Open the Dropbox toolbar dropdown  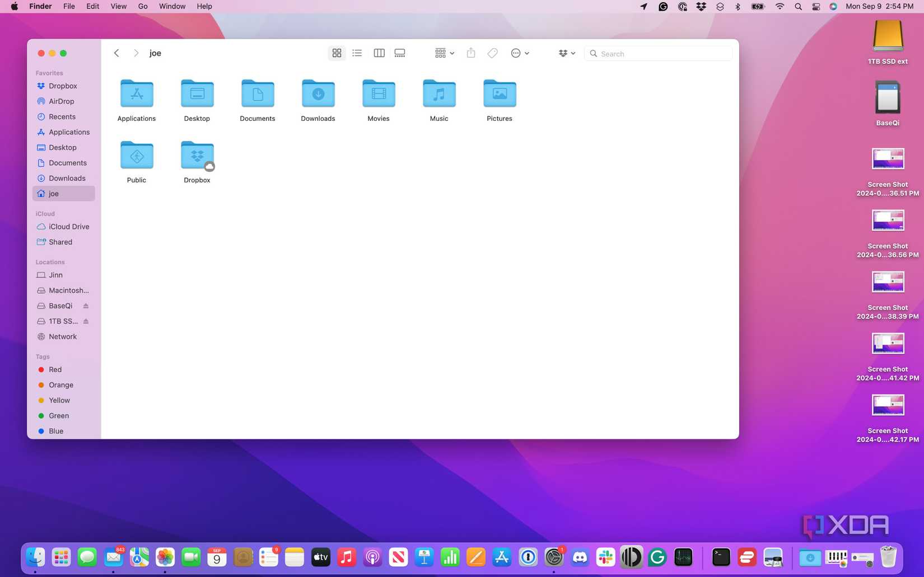567,53
